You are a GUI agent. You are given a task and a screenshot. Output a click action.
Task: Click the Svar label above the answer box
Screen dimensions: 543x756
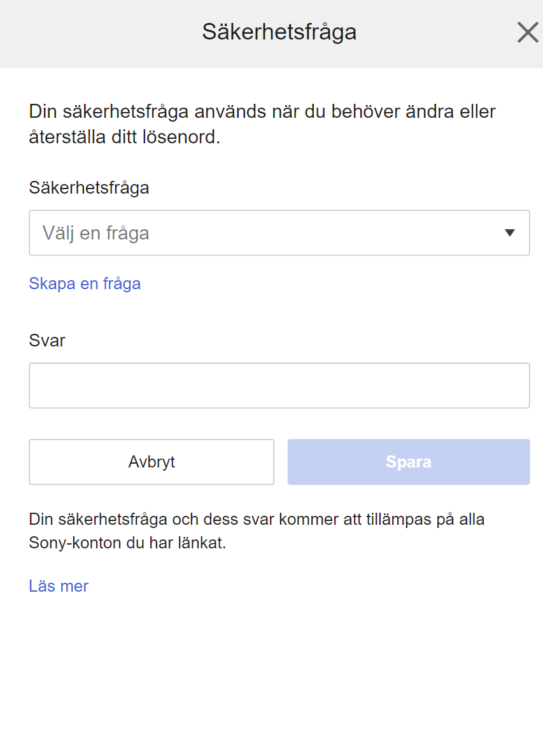46,341
